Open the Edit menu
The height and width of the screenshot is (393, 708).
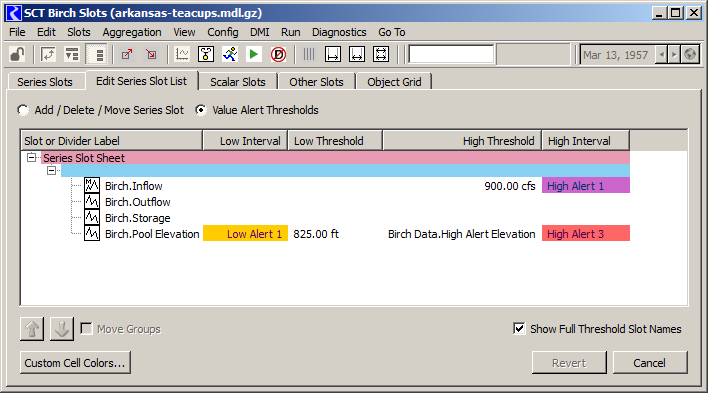(46, 32)
